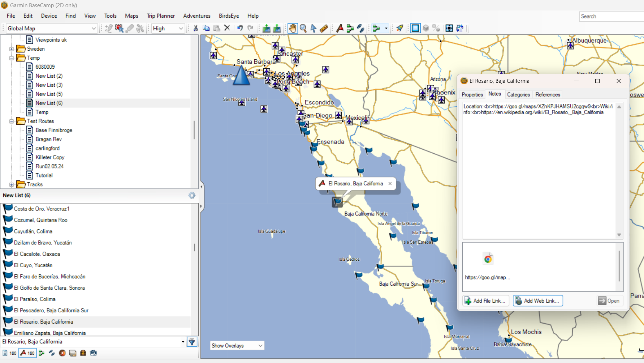The width and height of the screenshot is (644, 363).
Task: Select the Measure ruler tool
Action: click(x=324, y=28)
